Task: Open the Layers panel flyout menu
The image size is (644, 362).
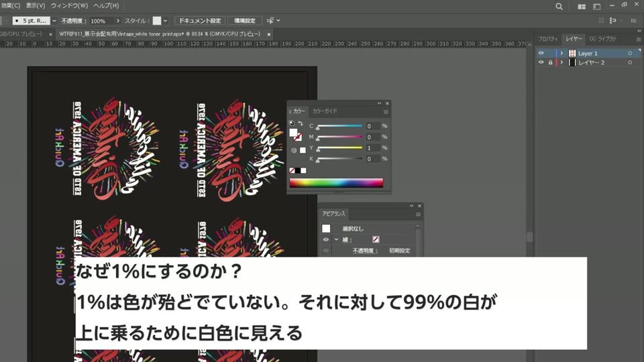Action: coord(638,40)
